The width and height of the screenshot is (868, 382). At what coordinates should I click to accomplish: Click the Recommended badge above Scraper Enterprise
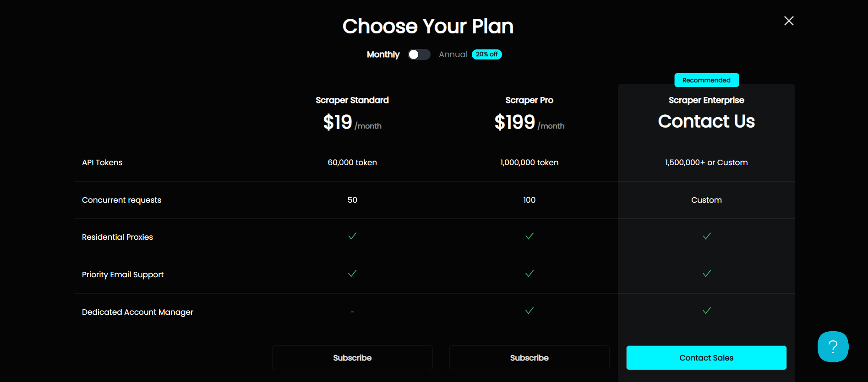(706, 80)
